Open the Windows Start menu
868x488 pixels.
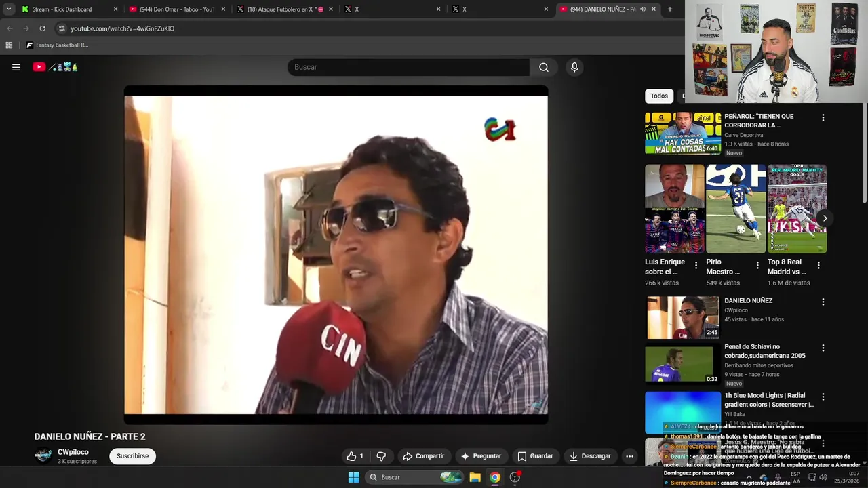click(x=353, y=477)
